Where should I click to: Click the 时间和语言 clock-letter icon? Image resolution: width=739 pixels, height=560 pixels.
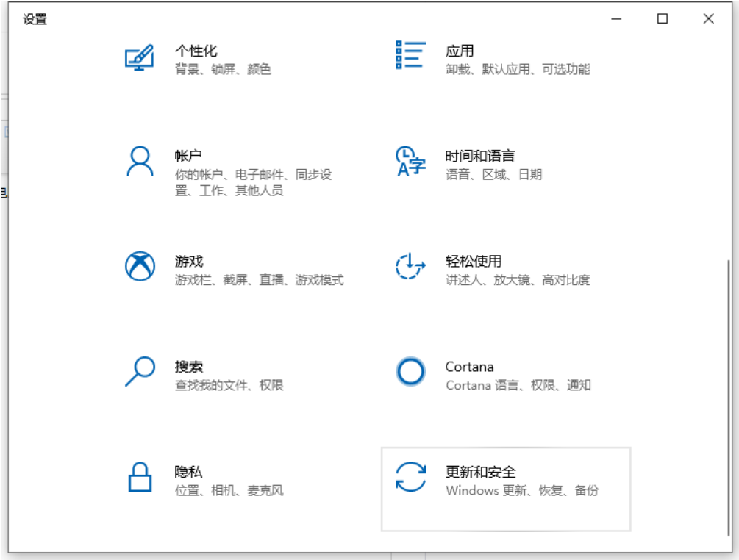click(410, 161)
